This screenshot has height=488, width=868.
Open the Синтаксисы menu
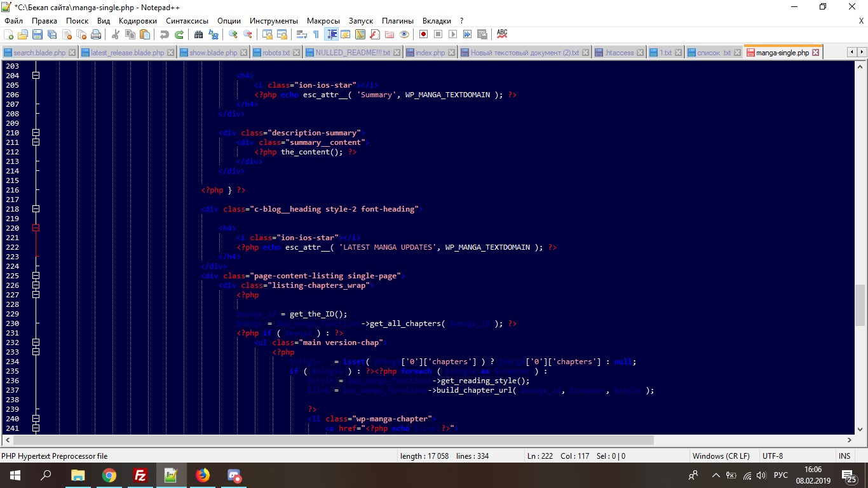[187, 21]
